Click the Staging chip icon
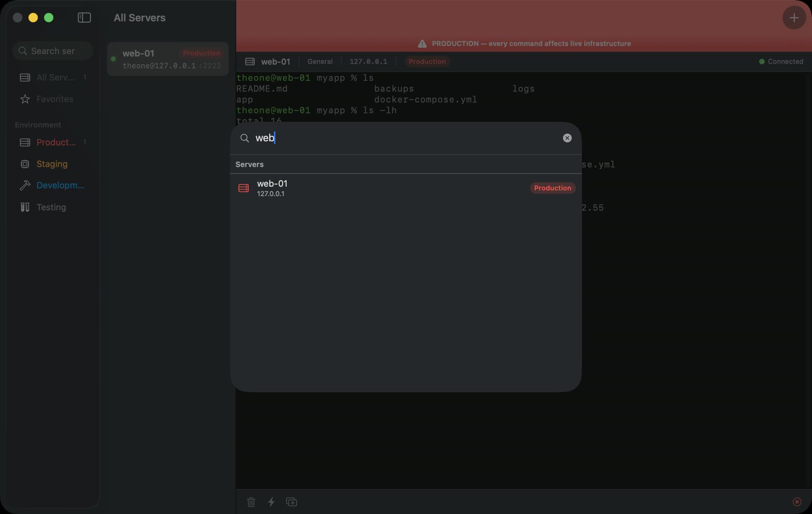This screenshot has width=812, height=514. coord(25,164)
